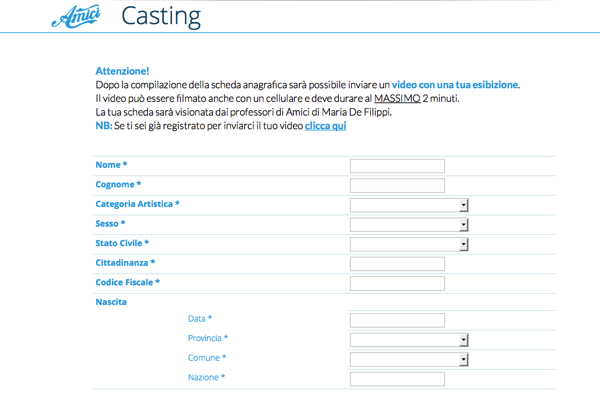Screen dimensions: 600x400
Task: Open the 'clicca qui' link
Action: pyautogui.click(x=325, y=127)
